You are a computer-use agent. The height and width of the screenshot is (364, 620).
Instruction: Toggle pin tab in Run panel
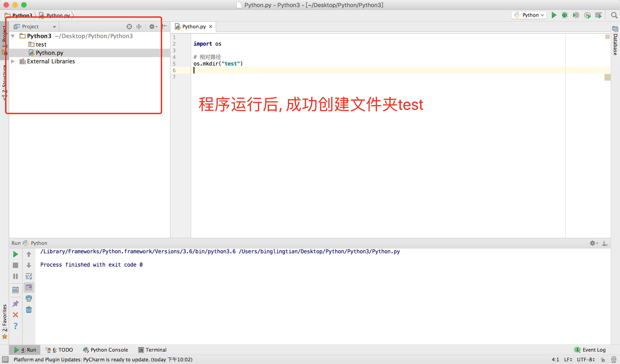15,304
